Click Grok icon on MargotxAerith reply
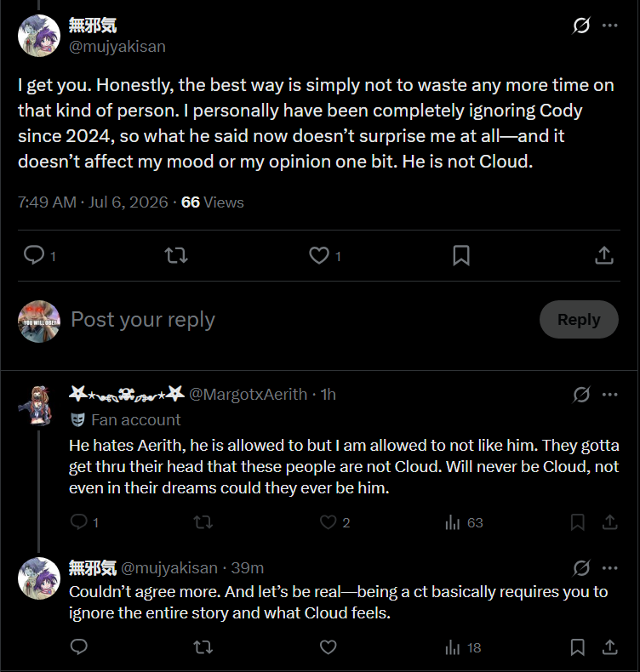 (581, 395)
